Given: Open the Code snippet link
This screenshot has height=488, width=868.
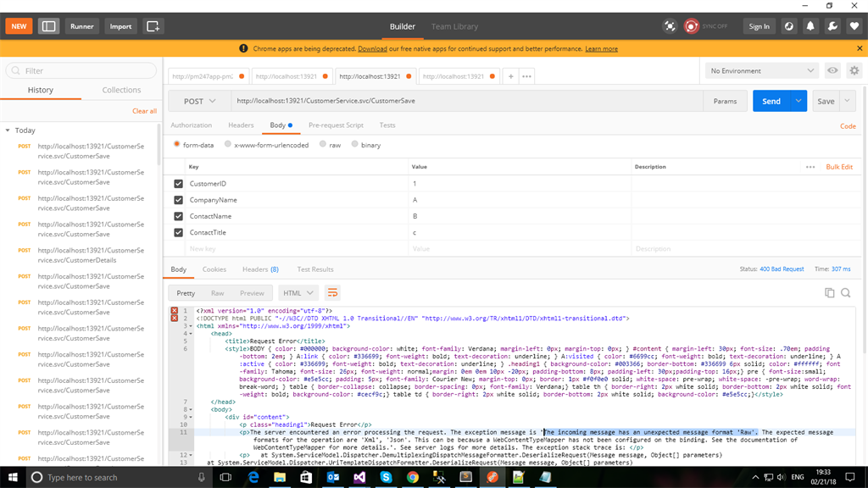Looking at the screenshot, I should click(848, 126).
